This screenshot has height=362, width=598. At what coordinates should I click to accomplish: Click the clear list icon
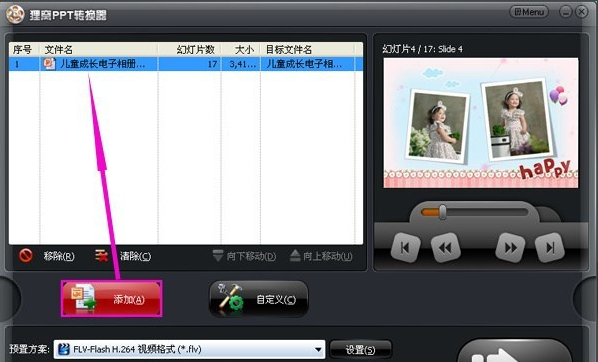click(101, 256)
